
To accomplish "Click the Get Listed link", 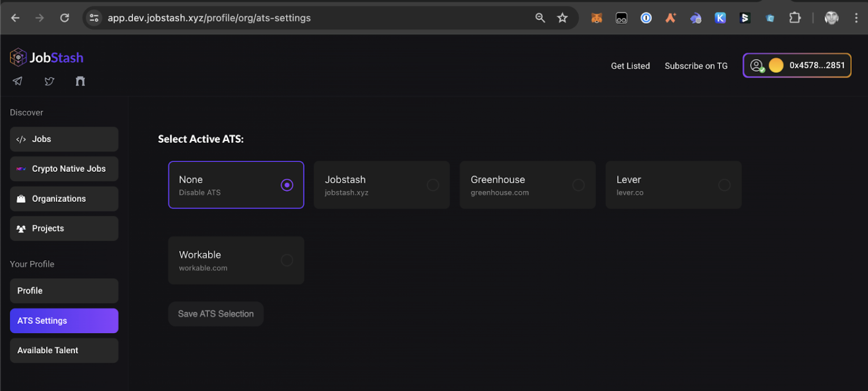I will pyautogui.click(x=630, y=66).
